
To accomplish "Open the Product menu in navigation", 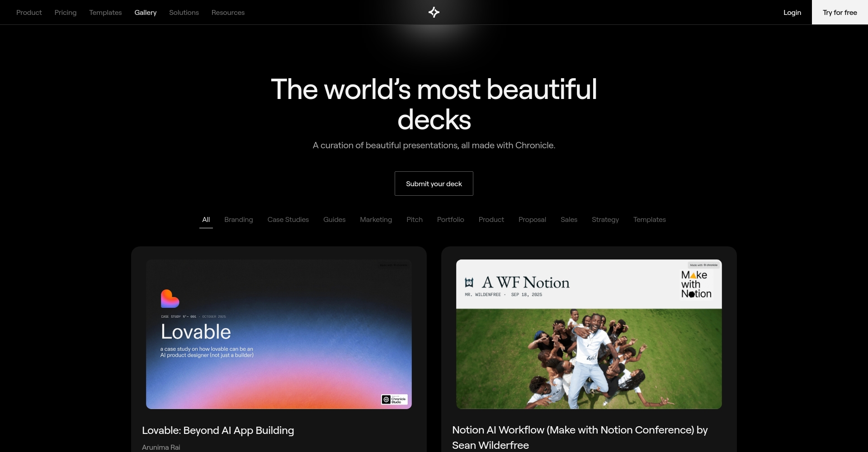I will pos(29,13).
